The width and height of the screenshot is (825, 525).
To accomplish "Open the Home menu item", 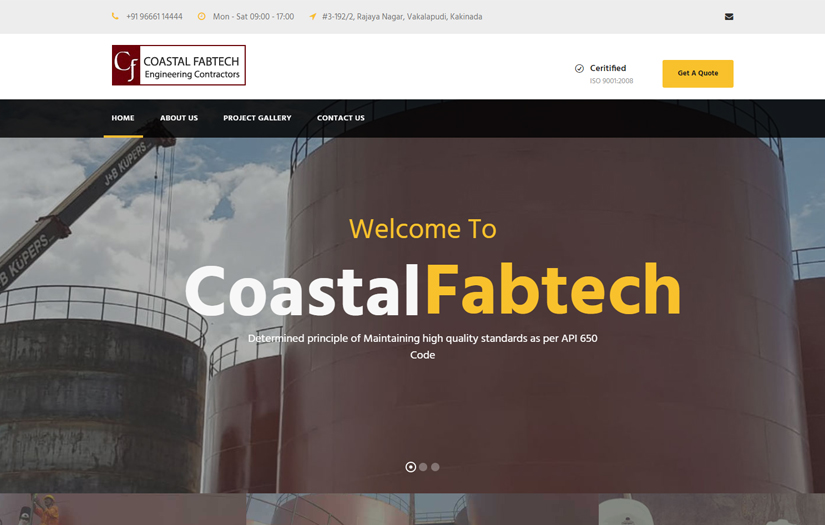I will tap(123, 118).
